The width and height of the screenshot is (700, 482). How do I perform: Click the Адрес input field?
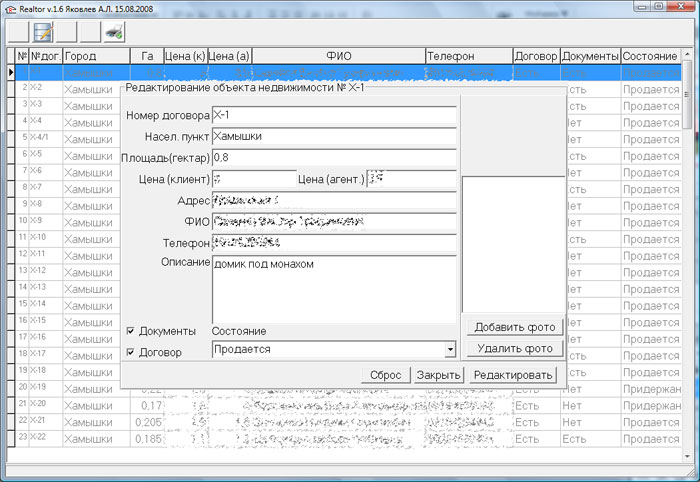(x=334, y=200)
